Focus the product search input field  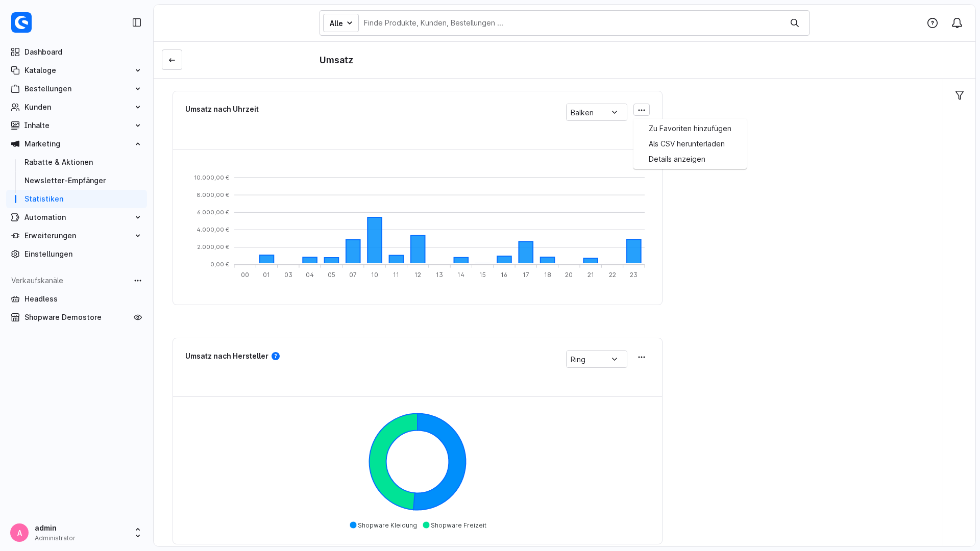pos(572,23)
